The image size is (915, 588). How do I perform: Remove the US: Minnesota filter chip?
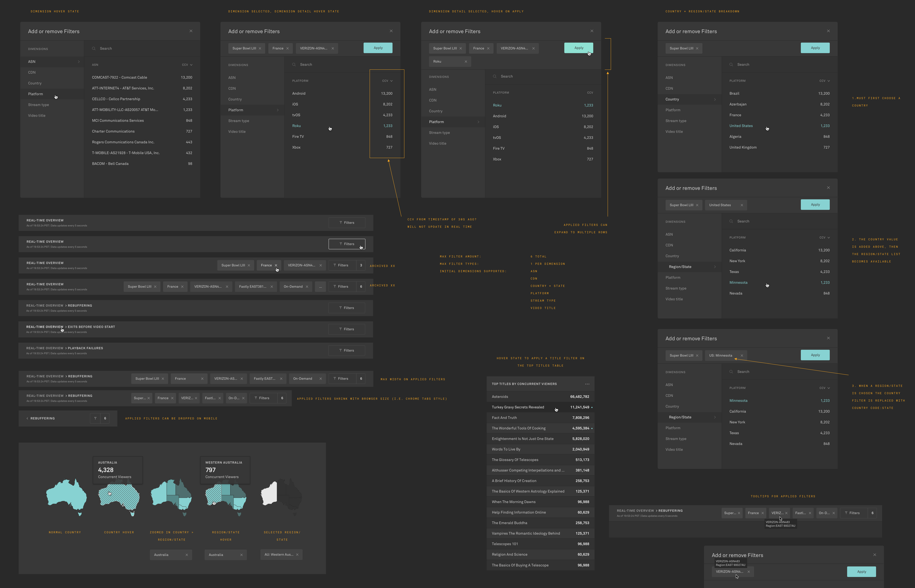point(742,356)
